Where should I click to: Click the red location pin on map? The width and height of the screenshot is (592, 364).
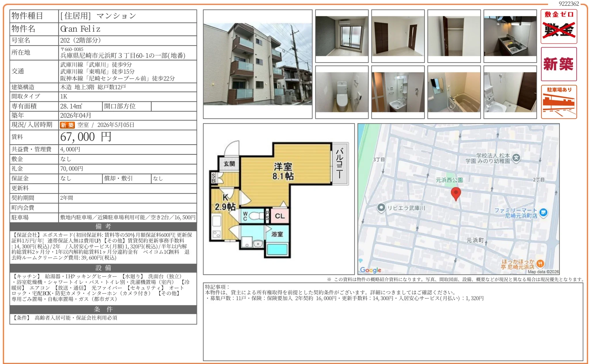click(x=456, y=193)
